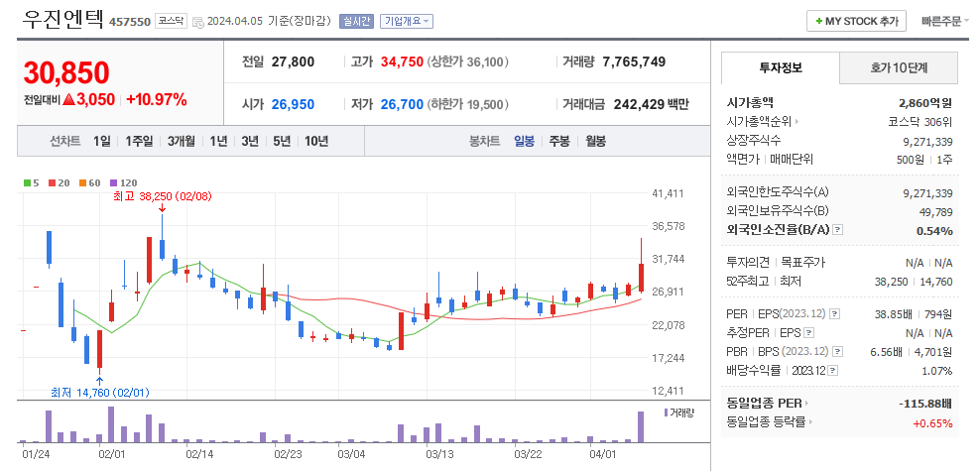
Task: Open the 동일업종 PER link
Action: tap(768, 404)
